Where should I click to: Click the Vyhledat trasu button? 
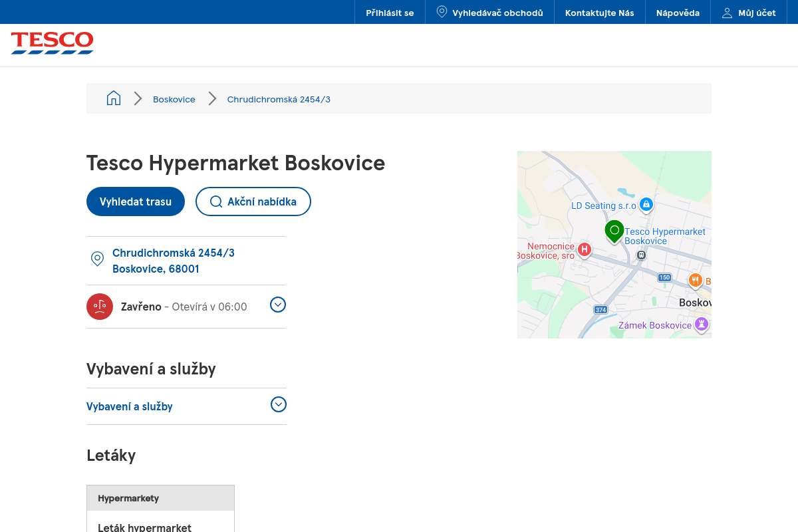[x=136, y=201]
